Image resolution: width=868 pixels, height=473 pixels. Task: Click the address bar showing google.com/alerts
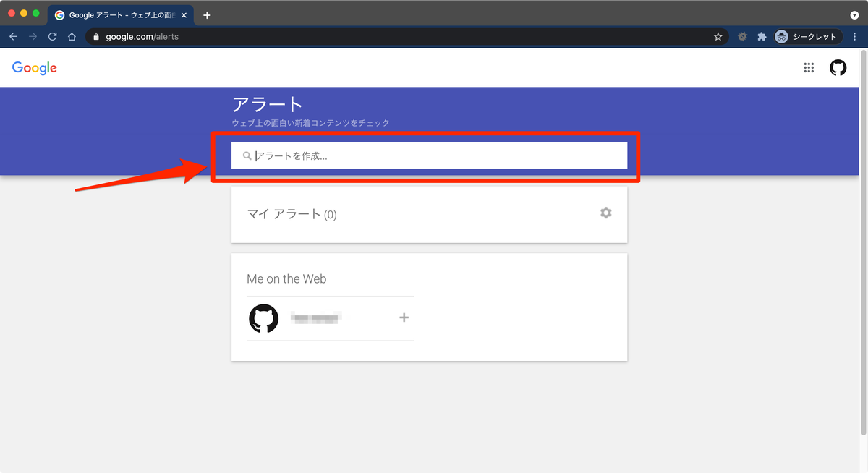405,36
